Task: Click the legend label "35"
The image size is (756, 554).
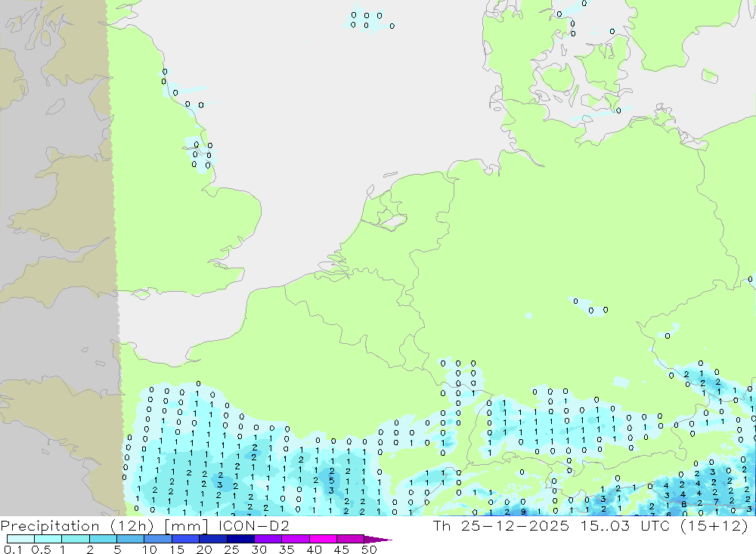Action: [x=287, y=549]
